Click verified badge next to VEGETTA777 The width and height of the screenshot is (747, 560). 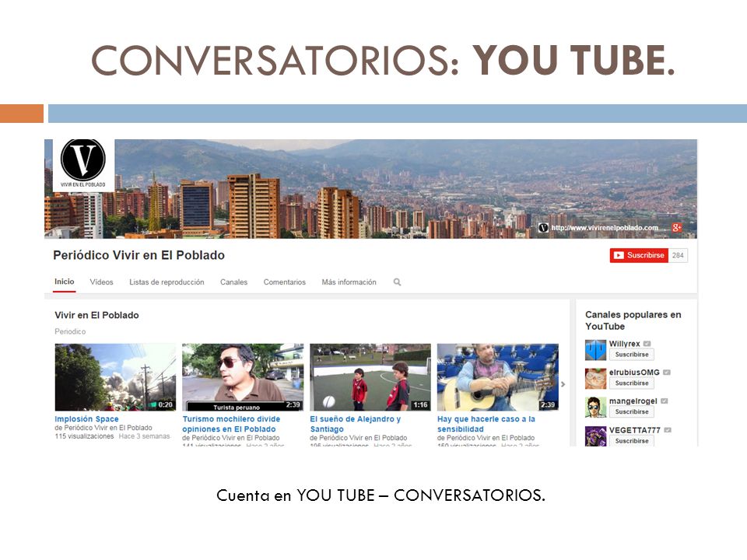[x=668, y=430]
